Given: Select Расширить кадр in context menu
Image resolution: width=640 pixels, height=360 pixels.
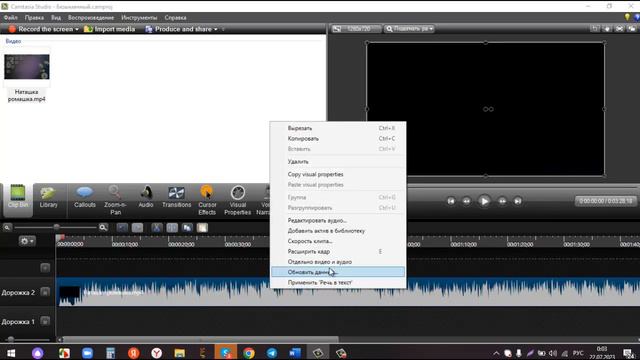Looking at the screenshot, I should [x=338, y=251].
